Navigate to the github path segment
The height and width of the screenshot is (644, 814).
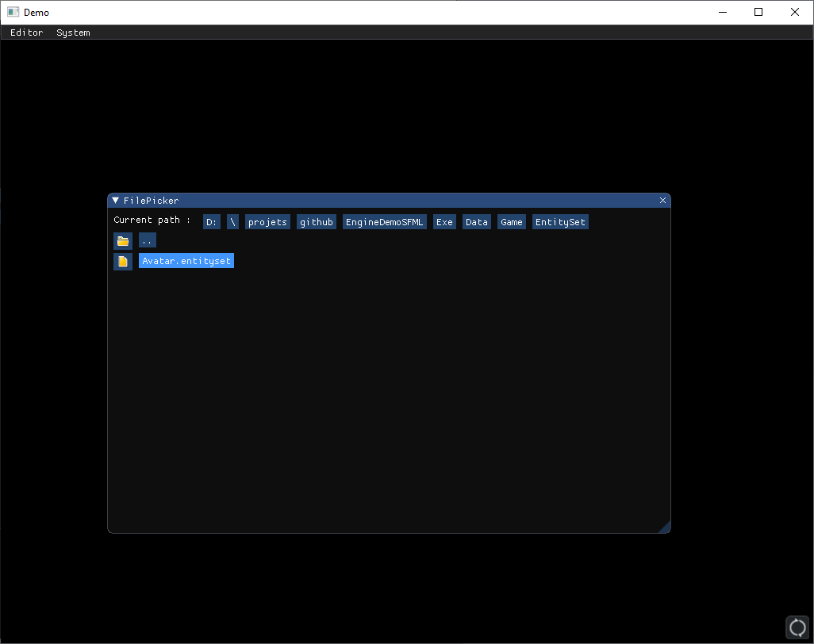pyautogui.click(x=317, y=222)
